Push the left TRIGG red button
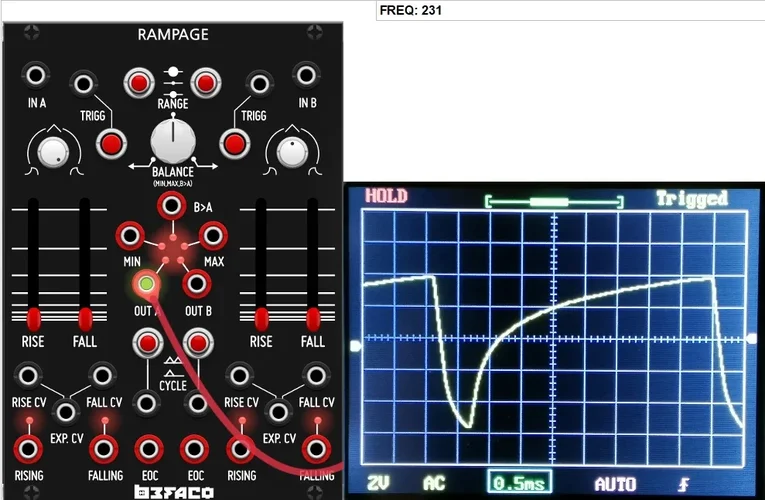The height and width of the screenshot is (500, 765). [x=111, y=144]
